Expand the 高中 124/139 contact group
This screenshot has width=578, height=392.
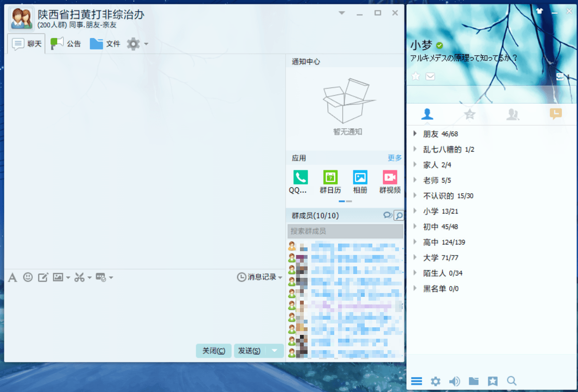point(415,242)
